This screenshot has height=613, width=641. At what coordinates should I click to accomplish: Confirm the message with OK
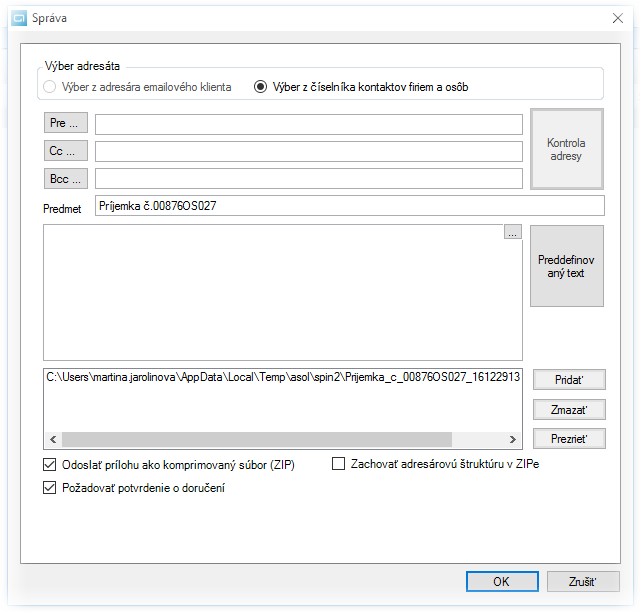pos(501,581)
